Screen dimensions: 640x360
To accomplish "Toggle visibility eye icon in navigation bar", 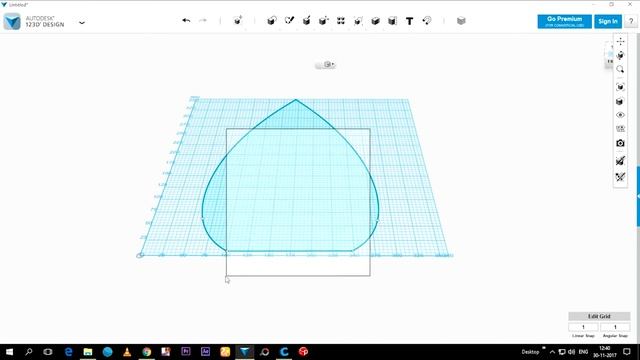I will [x=620, y=115].
